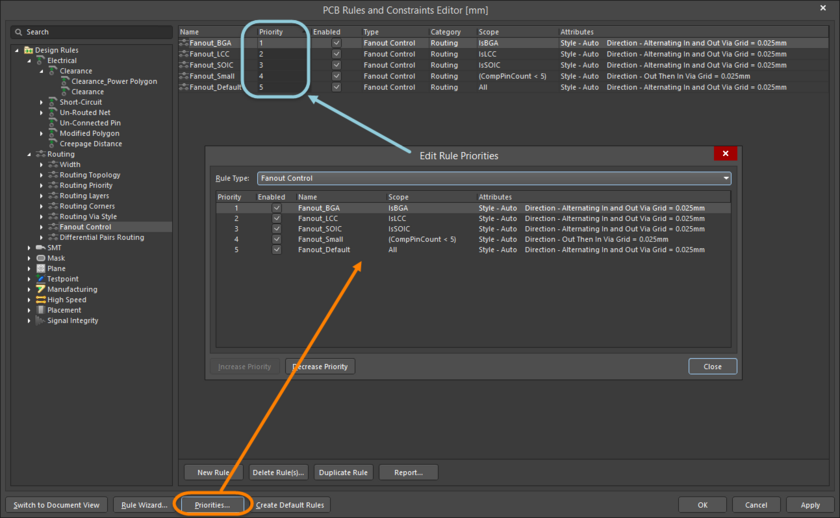Screen dimensions: 840x518
Task: Click the Plane category icon
Action: pyautogui.click(x=40, y=268)
